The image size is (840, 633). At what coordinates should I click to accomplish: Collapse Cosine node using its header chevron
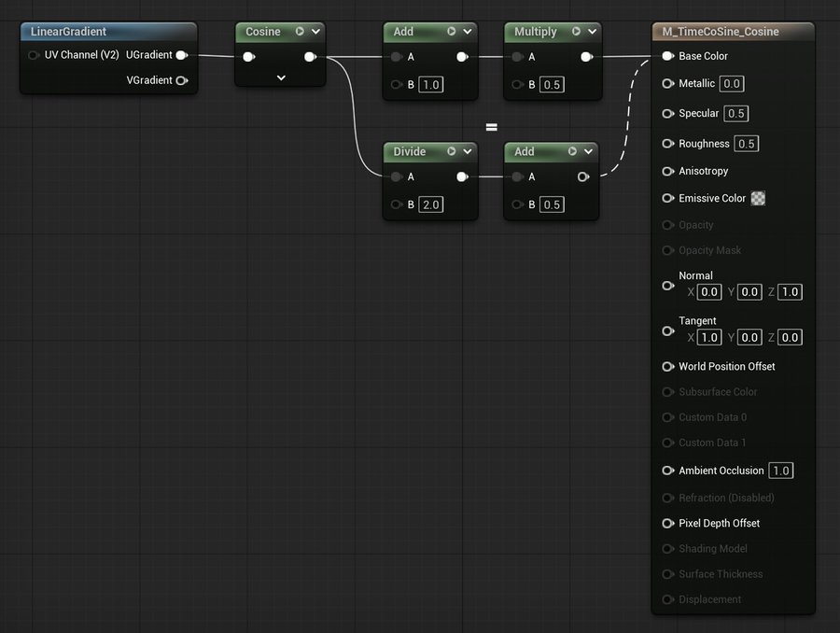coord(316,32)
